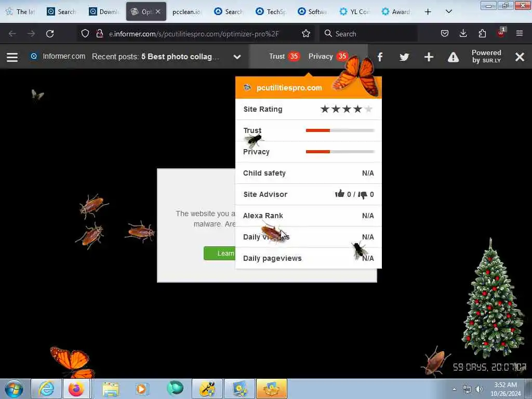Open the Informer.com logo link

point(58,56)
